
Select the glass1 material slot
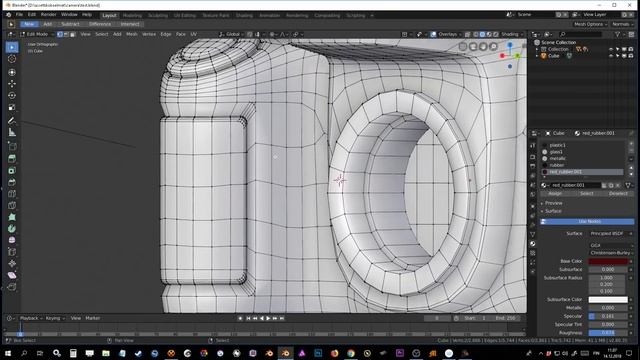[582, 152]
